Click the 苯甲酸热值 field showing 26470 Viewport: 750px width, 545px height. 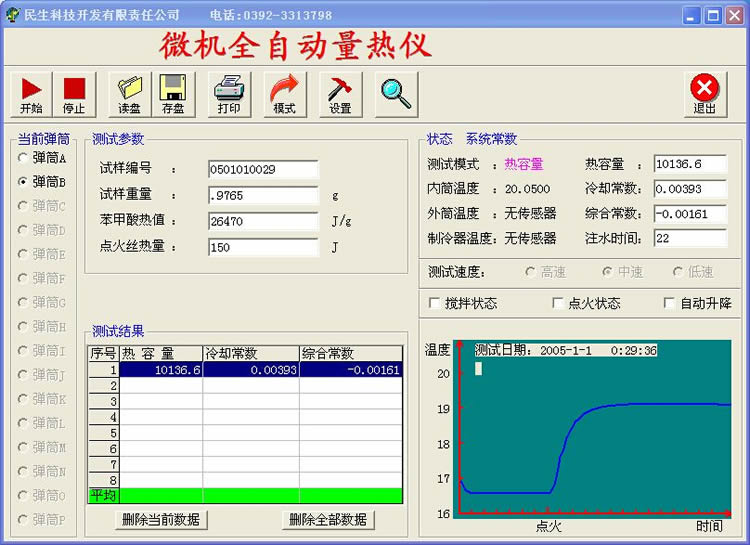point(264,221)
